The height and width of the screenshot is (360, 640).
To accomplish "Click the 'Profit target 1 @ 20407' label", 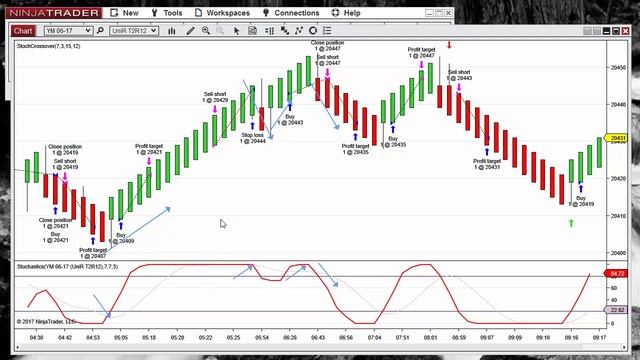I will point(93,253).
